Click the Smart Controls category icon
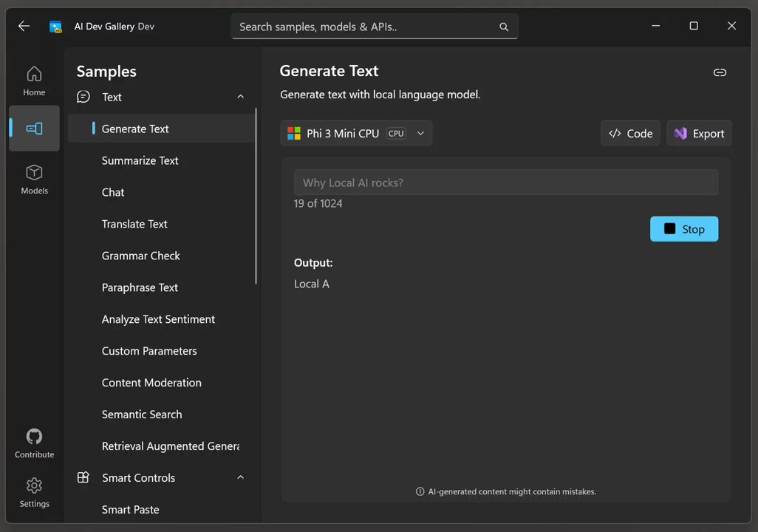The height and width of the screenshot is (532, 758). (83, 477)
